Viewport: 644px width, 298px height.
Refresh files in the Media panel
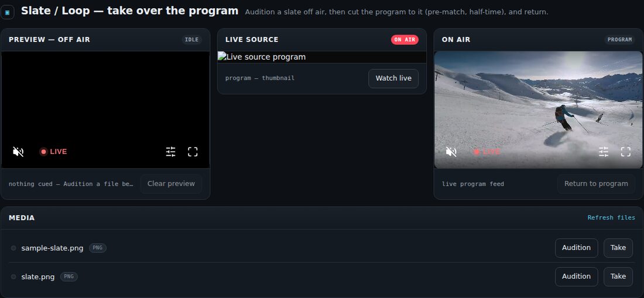tap(611, 218)
